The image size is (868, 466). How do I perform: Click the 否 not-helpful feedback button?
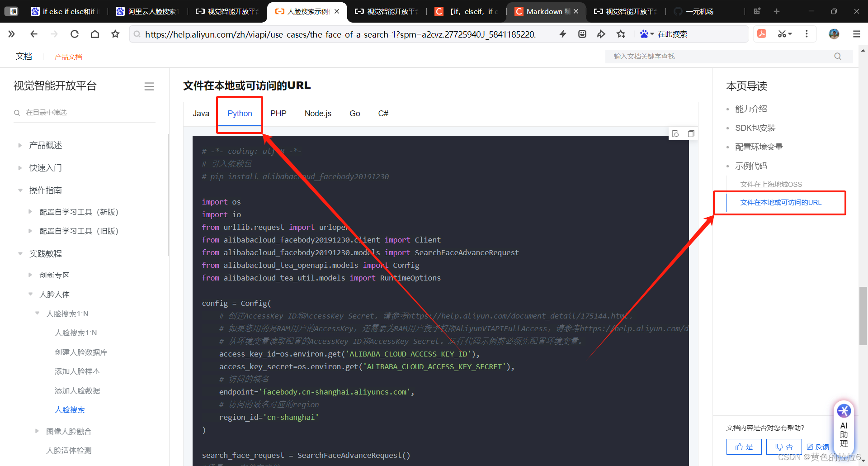coord(784,447)
